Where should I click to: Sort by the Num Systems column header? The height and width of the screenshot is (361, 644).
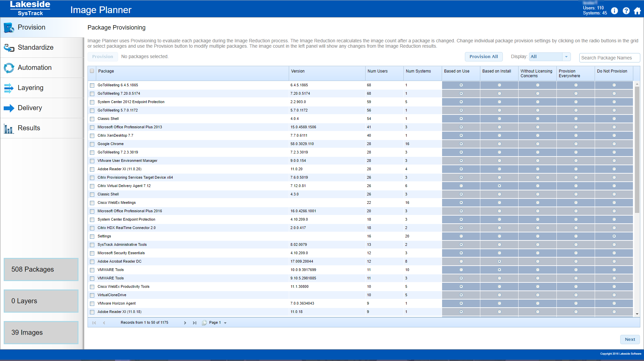pyautogui.click(x=423, y=73)
